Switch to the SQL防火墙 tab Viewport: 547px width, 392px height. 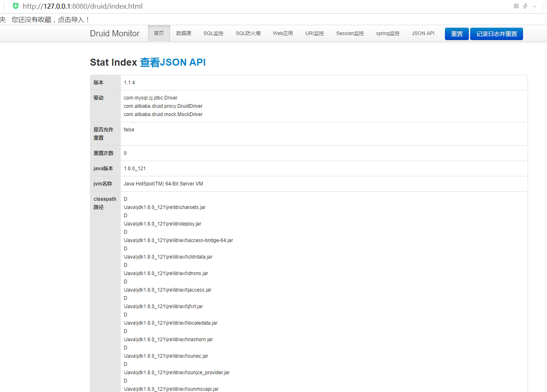[x=248, y=33]
